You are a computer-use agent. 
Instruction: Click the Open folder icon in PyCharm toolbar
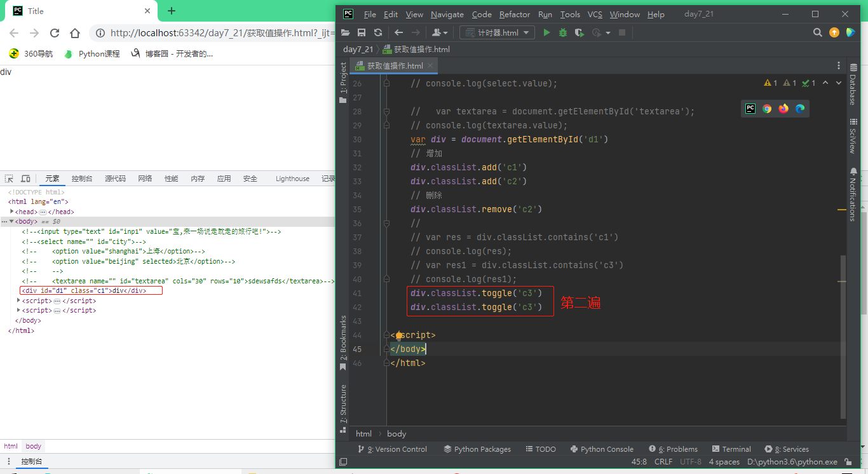point(346,32)
